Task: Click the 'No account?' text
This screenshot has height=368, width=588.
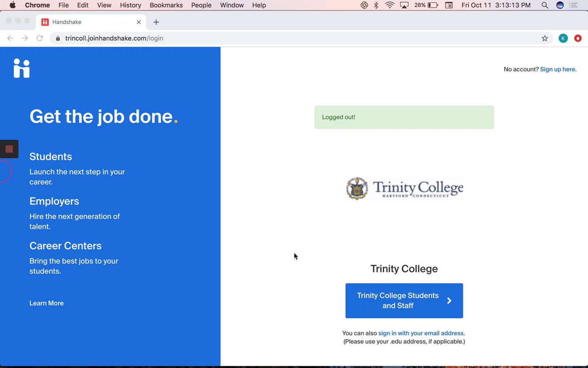Action: point(521,69)
